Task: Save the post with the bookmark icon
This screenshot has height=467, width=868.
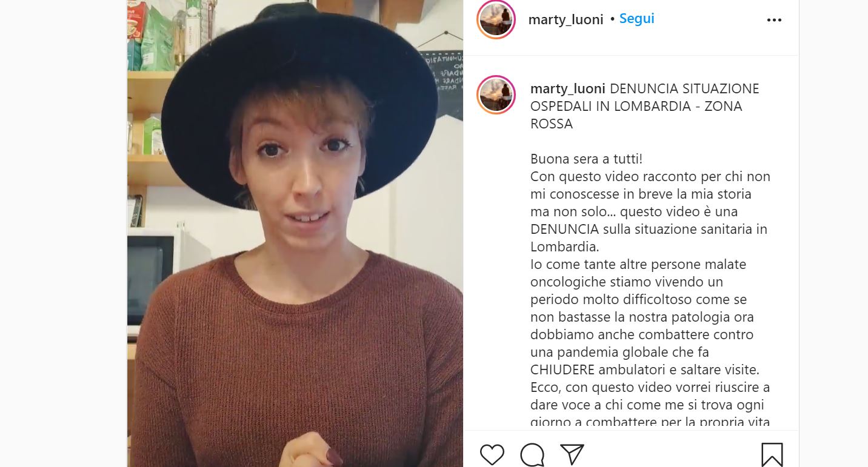Action: click(772, 455)
